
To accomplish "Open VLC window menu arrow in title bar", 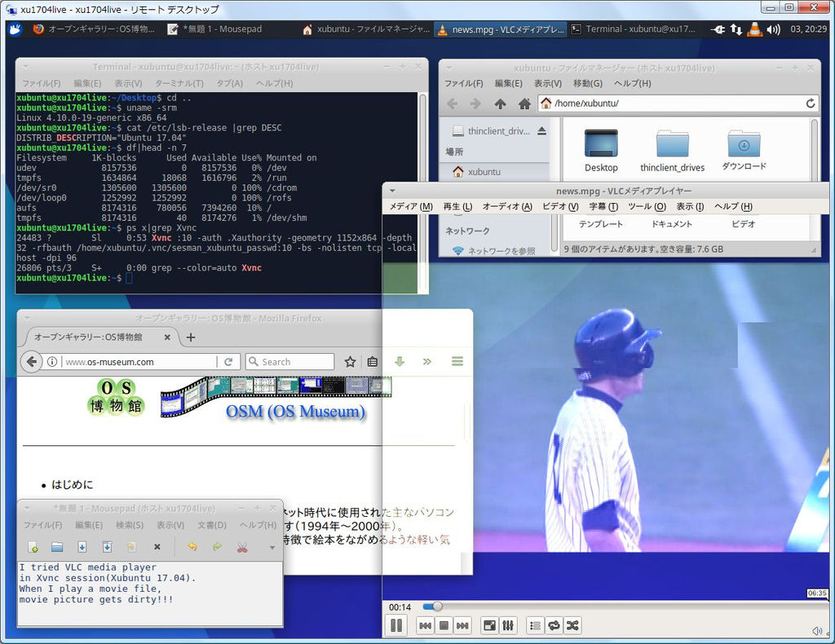I will (x=392, y=191).
